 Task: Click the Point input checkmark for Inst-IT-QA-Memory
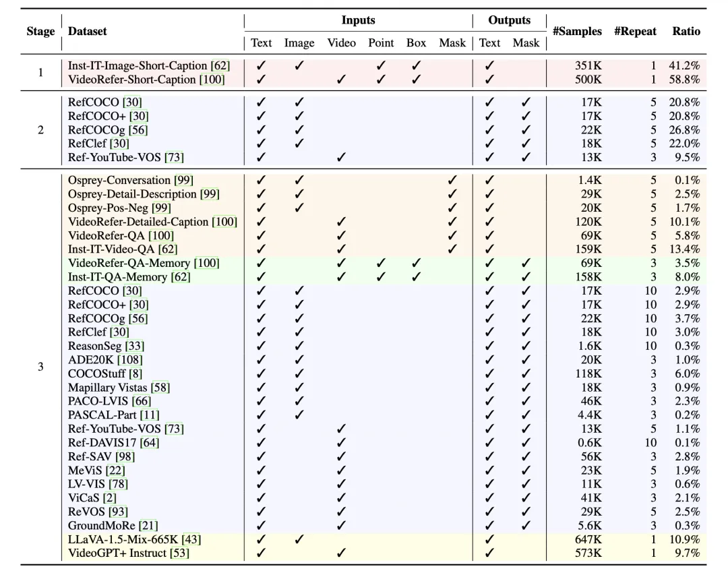(380, 277)
